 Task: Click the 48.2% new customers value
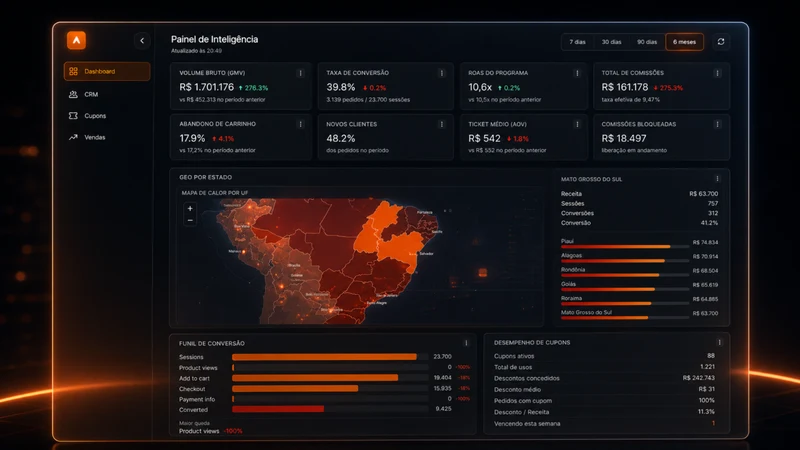[341, 138]
